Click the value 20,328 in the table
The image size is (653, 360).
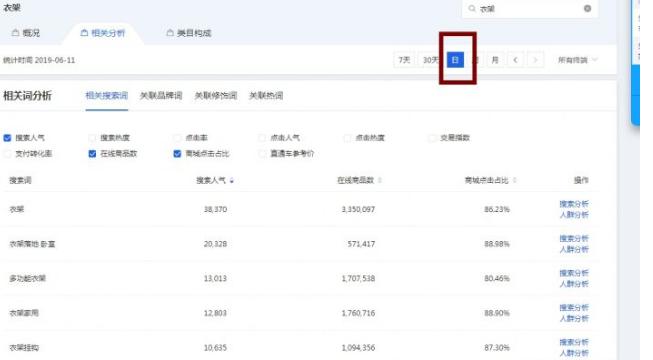point(215,244)
